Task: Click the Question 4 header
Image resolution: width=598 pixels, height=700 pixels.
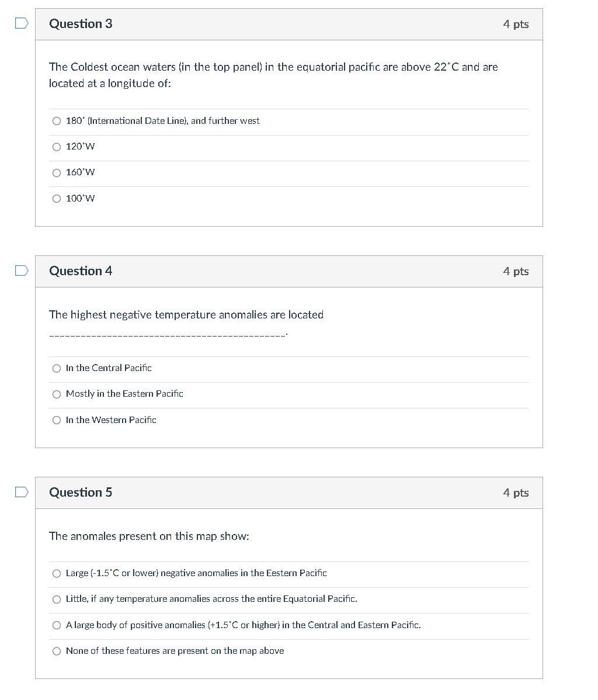Action: point(81,271)
